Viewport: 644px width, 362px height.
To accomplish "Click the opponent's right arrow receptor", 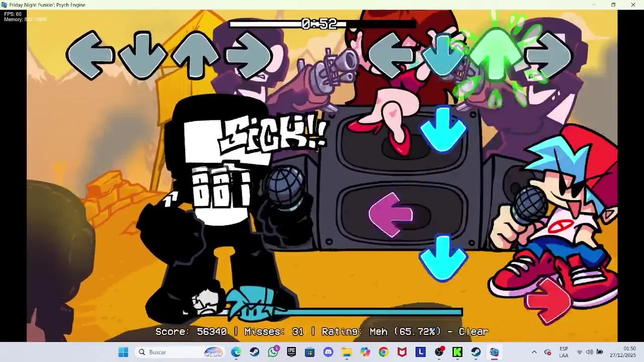I will pyautogui.click(x=249, y=55).
